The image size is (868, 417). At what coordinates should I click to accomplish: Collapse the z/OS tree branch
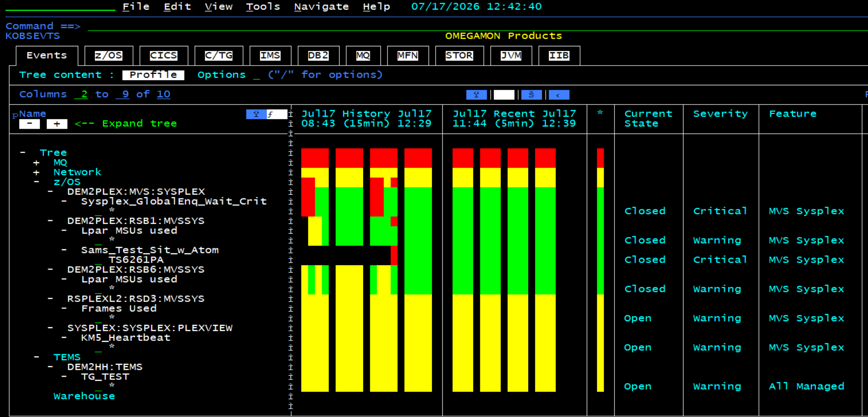[36, 182]
